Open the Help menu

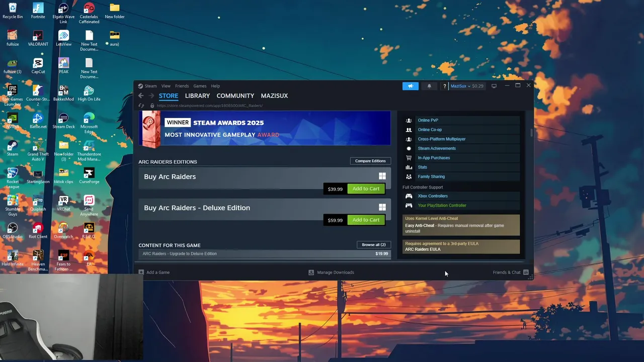tap(215, 86)
